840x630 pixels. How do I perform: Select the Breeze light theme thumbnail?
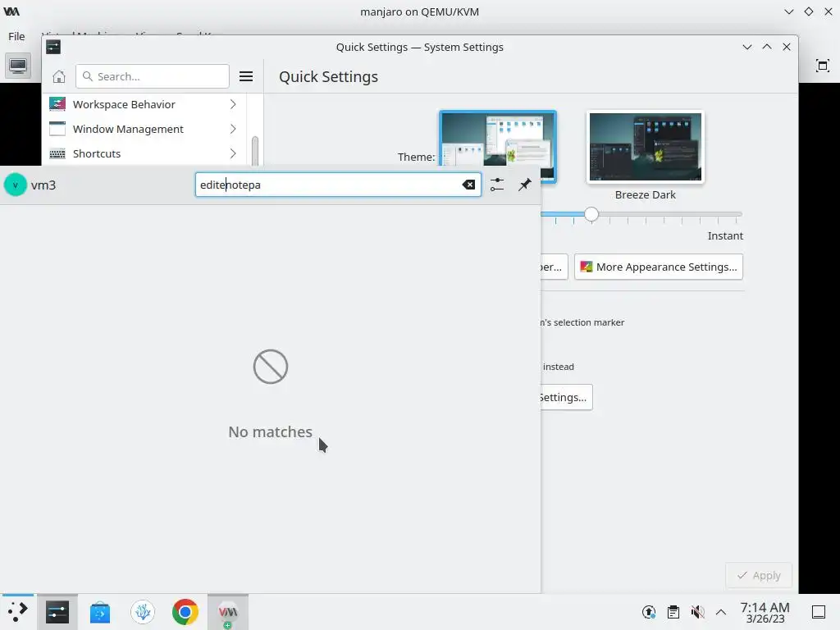[498, 138]
